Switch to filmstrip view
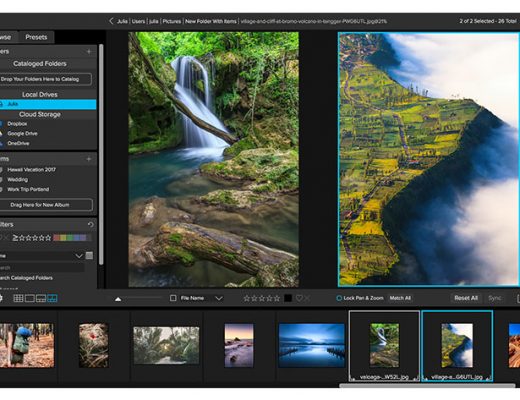 click(41, 298)
